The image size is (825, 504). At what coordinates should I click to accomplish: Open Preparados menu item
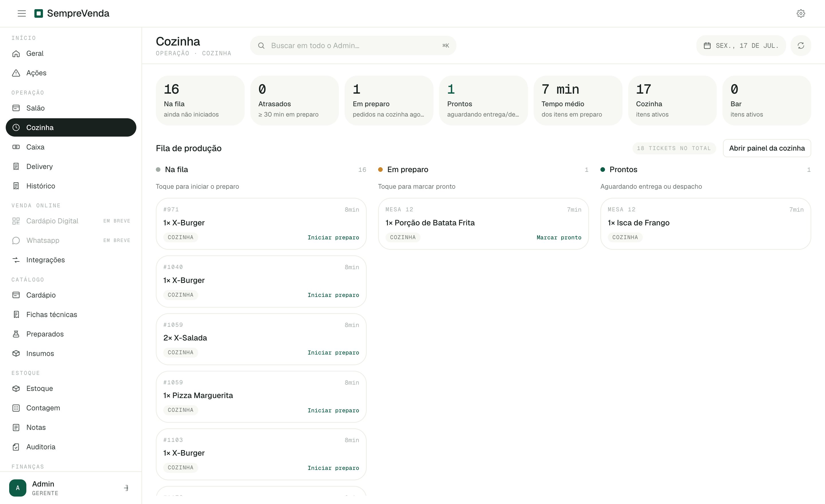71,334
